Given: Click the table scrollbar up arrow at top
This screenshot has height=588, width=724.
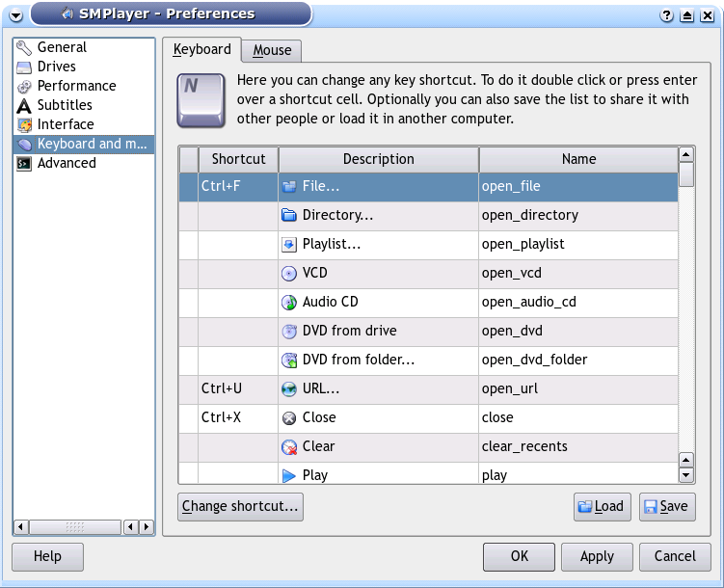Looking at the screenshot, I should (686, 154).
